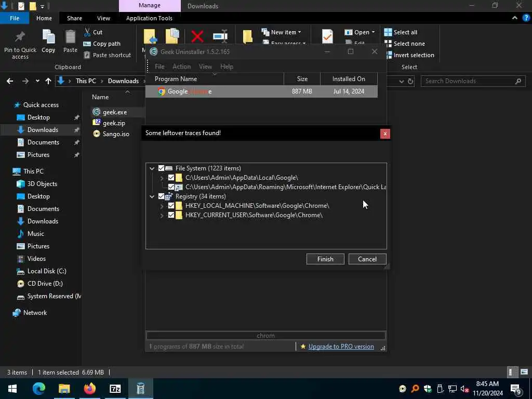This screenshot has width=532, height=399.
Task: Click Windows Start button
Action: (x=12, y=389)
